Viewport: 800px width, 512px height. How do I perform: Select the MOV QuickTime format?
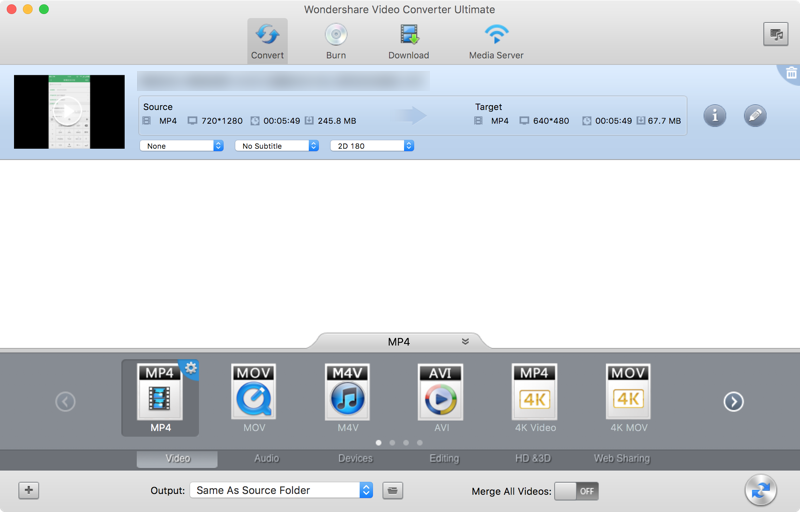point(254,398)
